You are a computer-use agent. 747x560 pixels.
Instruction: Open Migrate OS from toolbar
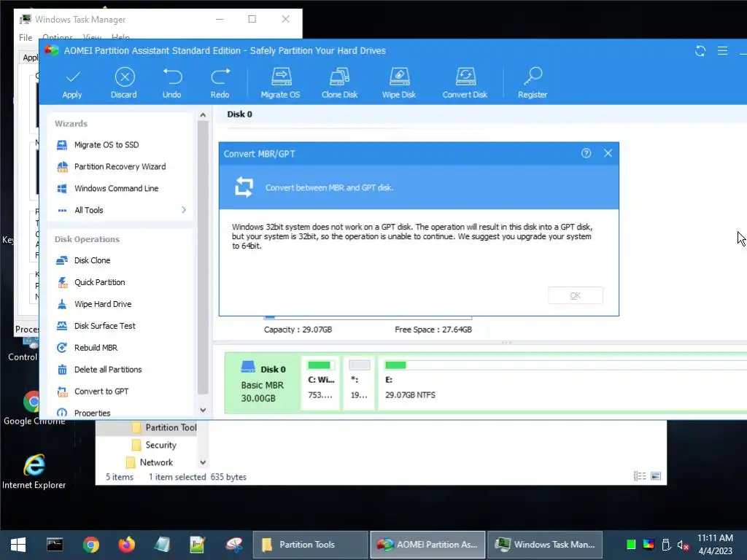tap(281, 83)
